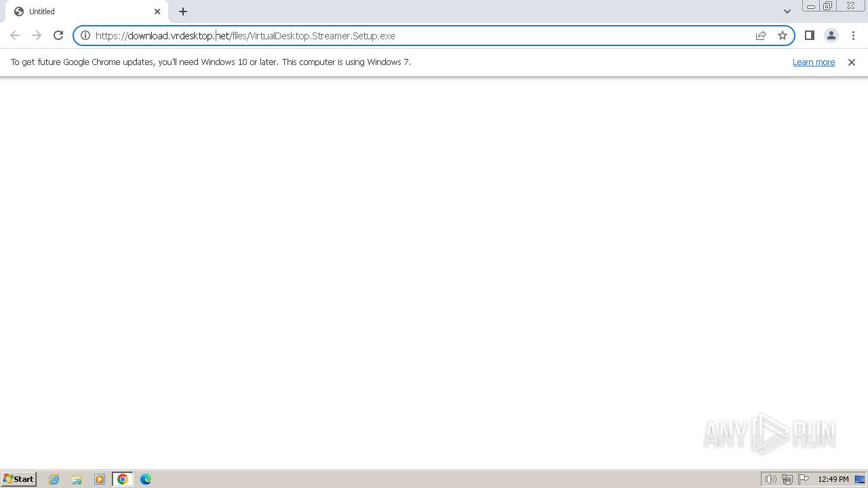Click the browser back arrow

point(15,35)
